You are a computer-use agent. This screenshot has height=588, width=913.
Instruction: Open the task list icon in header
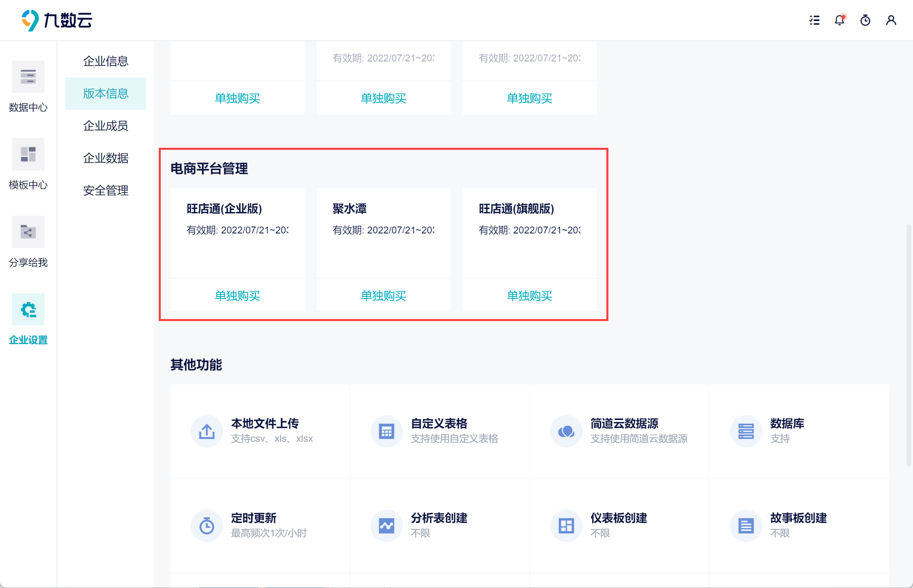(814, 20)
